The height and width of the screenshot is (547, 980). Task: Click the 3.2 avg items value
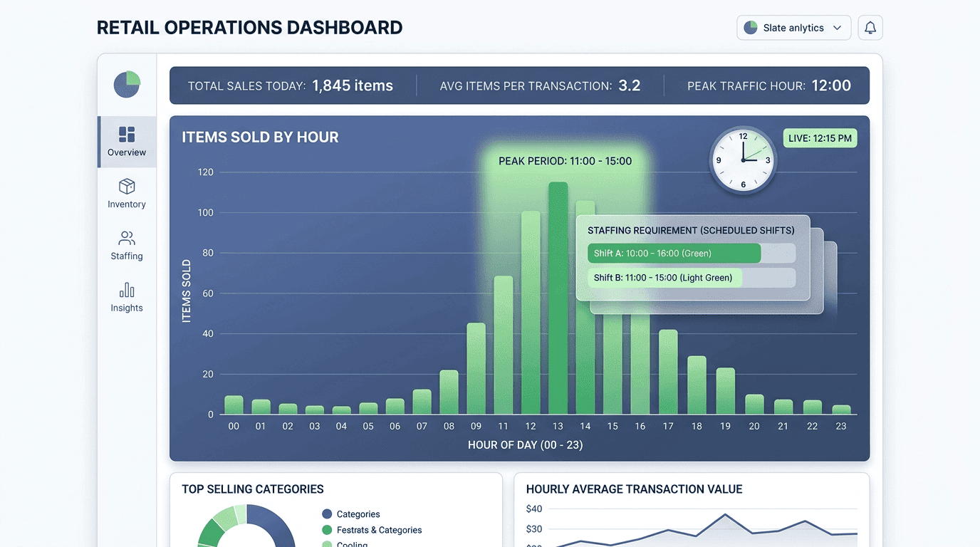[630, 85]
